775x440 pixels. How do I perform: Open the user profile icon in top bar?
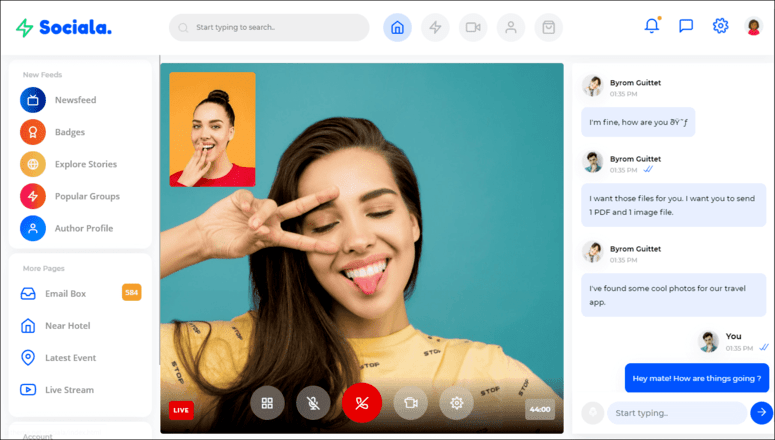[511, 28]
